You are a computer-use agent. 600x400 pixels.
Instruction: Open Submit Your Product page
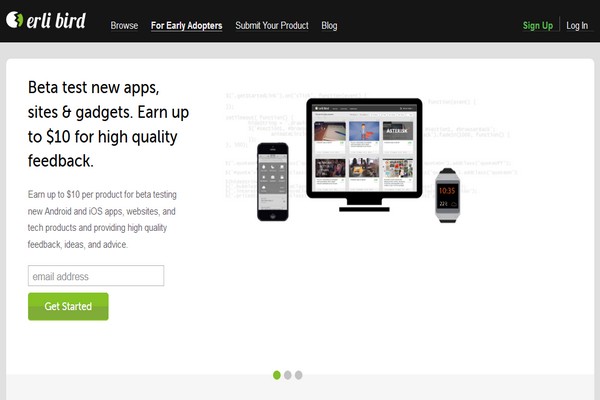click(x=272, y=26)
